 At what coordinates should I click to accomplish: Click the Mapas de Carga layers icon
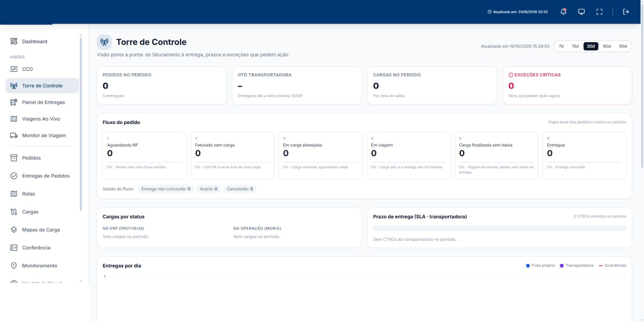click(x=14, y=230)
